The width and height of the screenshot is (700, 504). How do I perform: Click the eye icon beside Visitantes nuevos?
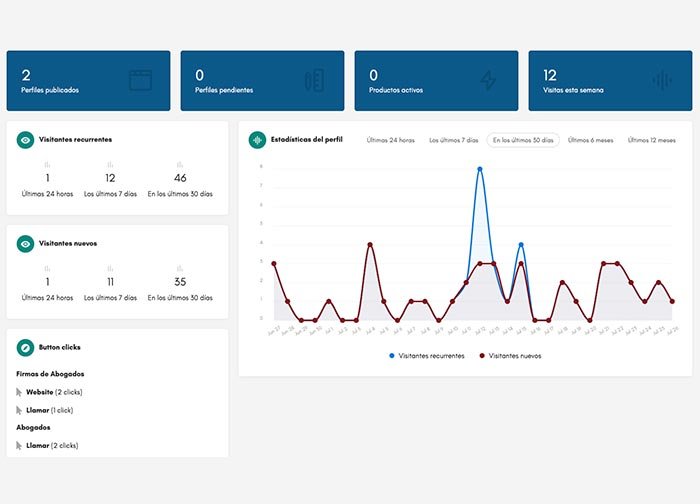pos(25,243)
